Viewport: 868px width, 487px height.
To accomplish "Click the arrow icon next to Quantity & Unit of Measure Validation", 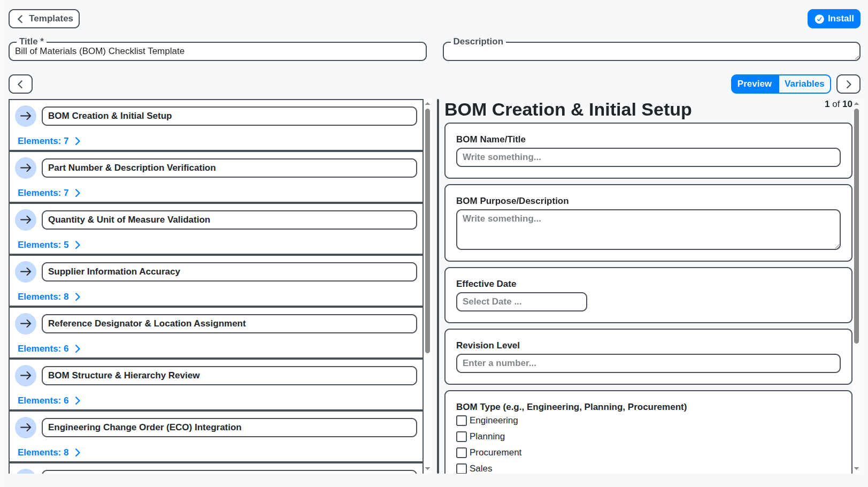I will pos(25,219).
